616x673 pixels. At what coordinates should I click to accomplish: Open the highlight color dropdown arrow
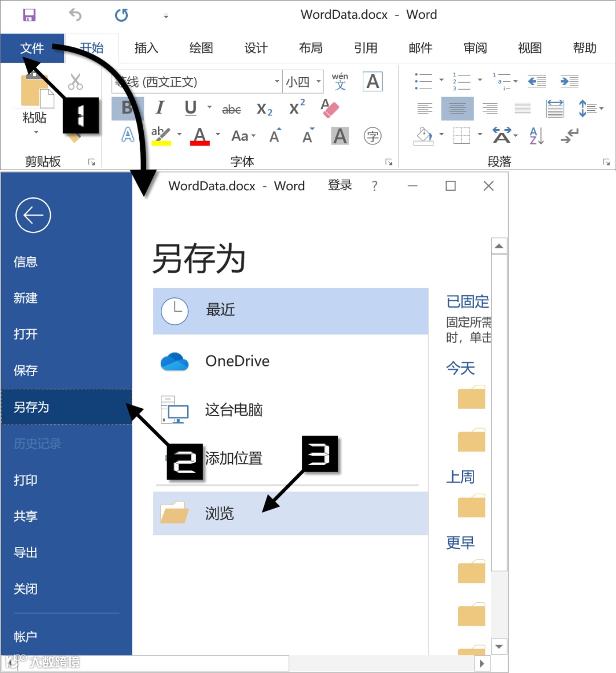(179, 135)
